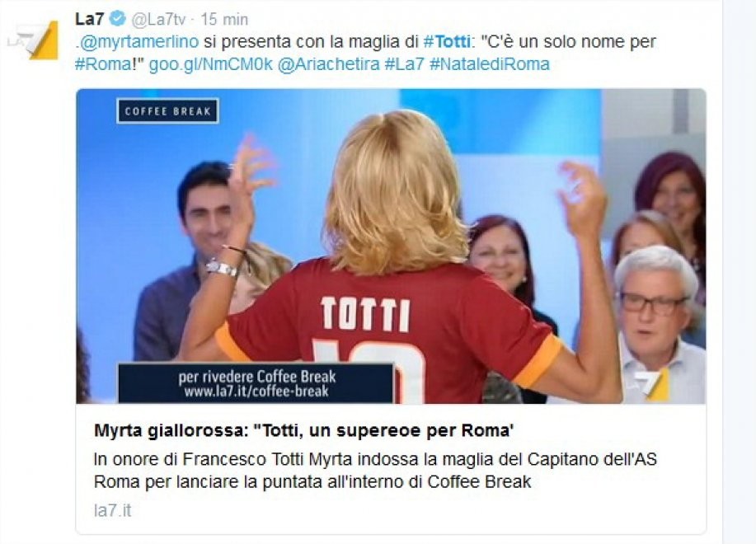Click the blue verified badge next to La7
The height and width of the screenshot is (544, 756).
[118, 19]
